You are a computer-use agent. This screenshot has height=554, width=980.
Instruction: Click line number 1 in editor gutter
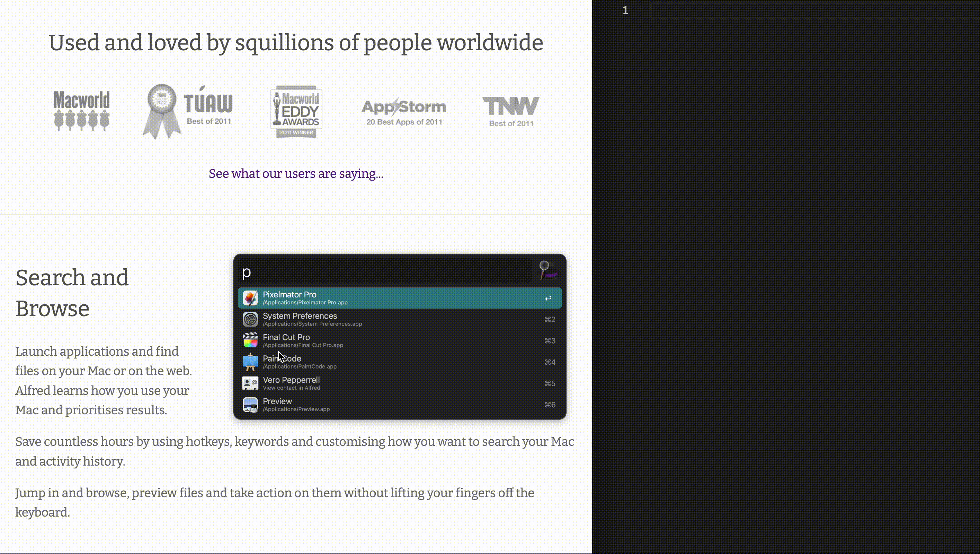625,11
